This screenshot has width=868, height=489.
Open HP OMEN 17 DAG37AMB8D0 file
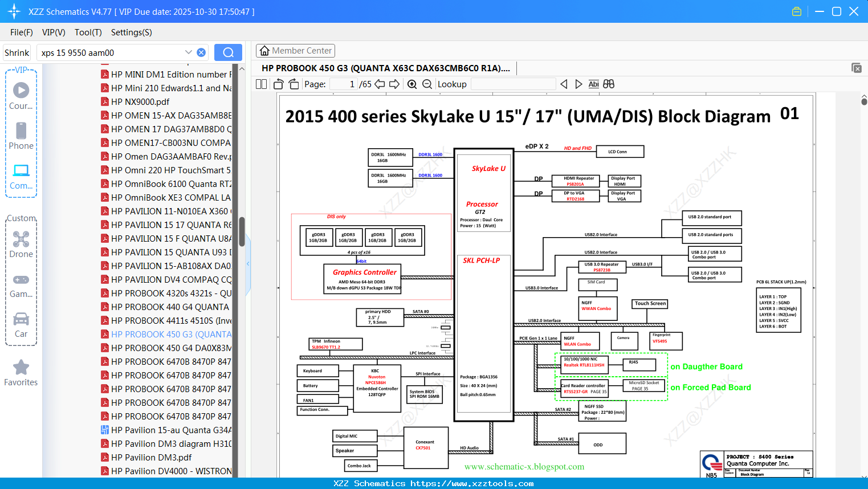point(166,129)
